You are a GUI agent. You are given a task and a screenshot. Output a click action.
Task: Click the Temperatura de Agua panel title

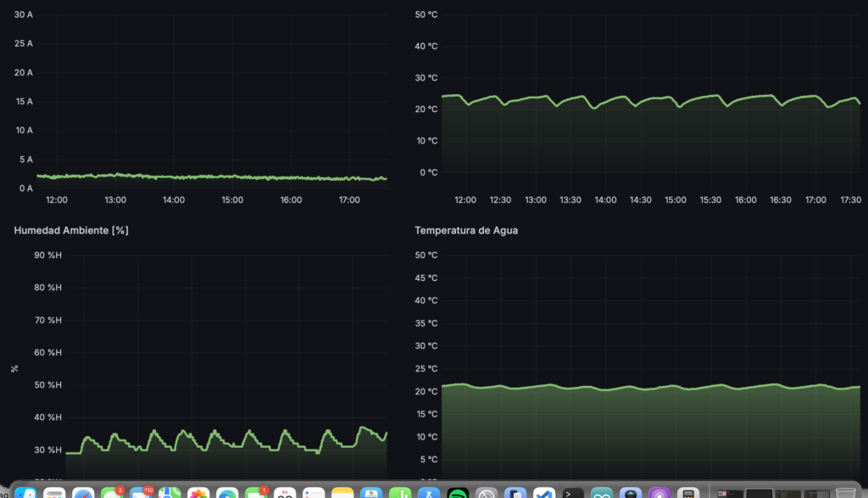[466, 231]
